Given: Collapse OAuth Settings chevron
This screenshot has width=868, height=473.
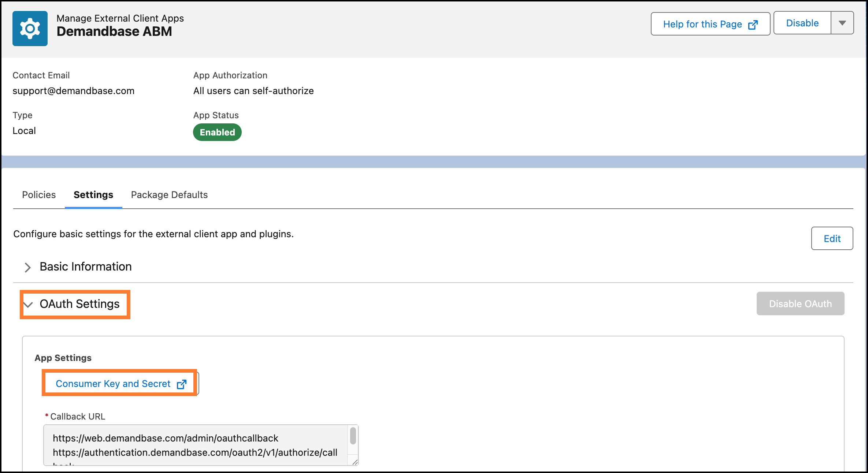Looking at the screenshot, I should 28,304.
